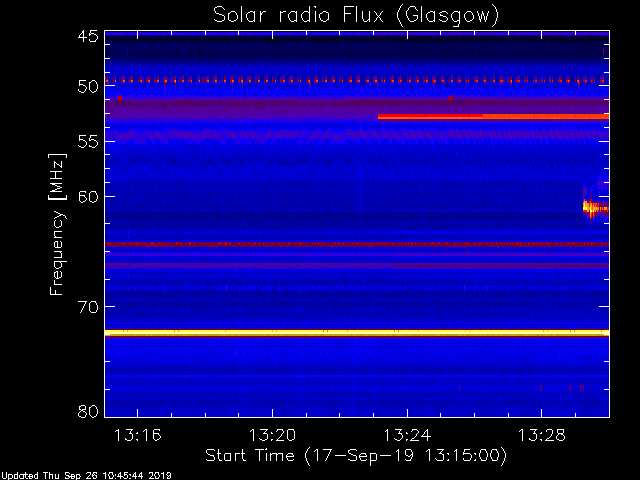Click the dotted red line near 50 MHz
The image size is (640, 480).
click(x=357, y=80)
